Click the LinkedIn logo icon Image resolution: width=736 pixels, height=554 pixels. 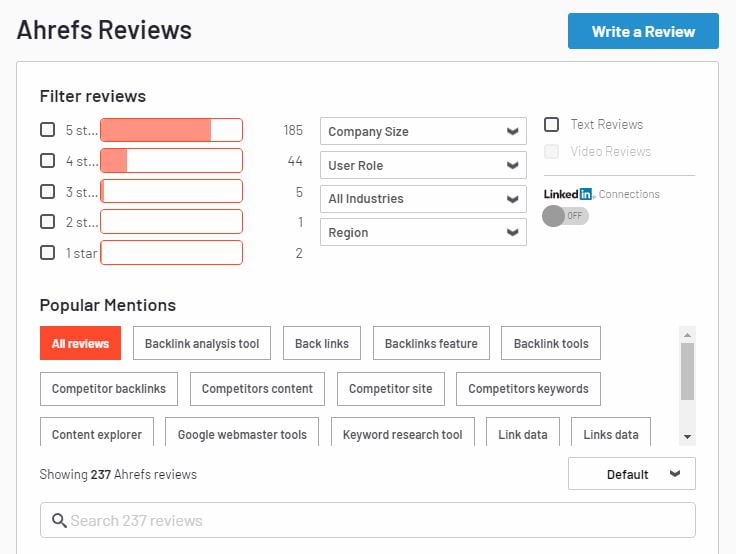click(x=568, y=194)
